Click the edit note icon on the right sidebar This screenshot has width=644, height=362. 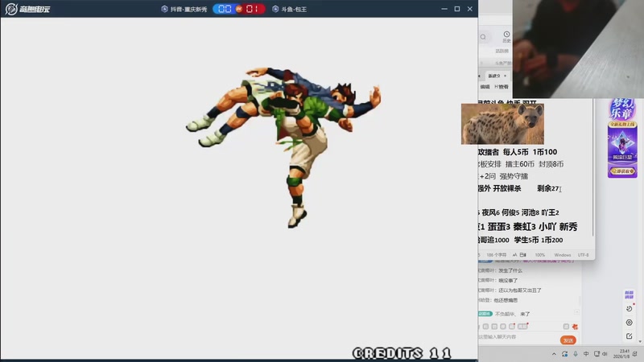(630, 336)
